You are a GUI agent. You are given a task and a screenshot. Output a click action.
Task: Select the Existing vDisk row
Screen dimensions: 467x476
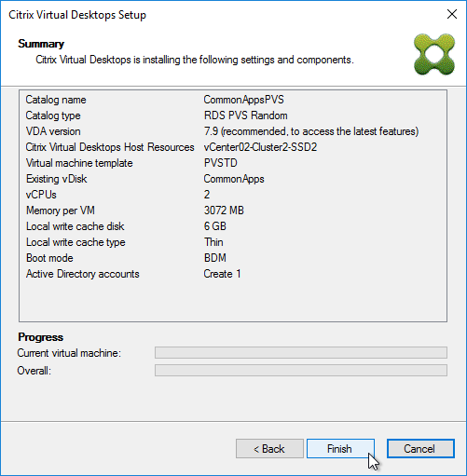233,179
